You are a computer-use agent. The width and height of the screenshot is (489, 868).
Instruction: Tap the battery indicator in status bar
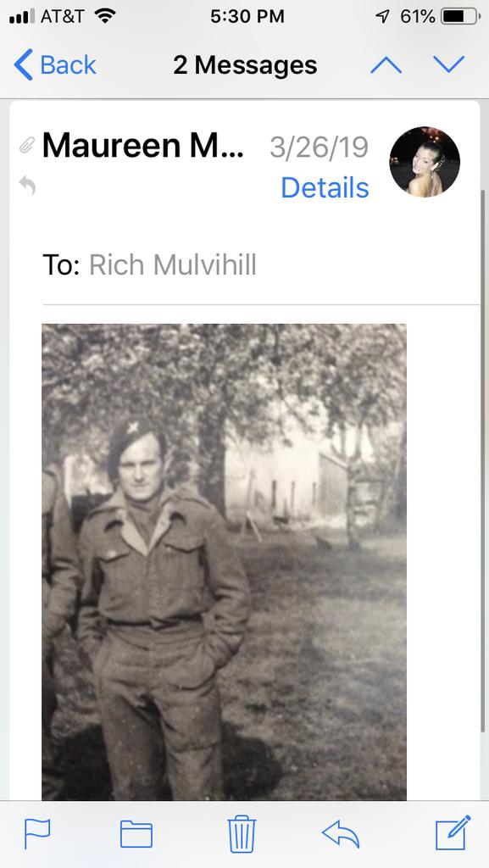pyautogui.click(x=461, y=17)
